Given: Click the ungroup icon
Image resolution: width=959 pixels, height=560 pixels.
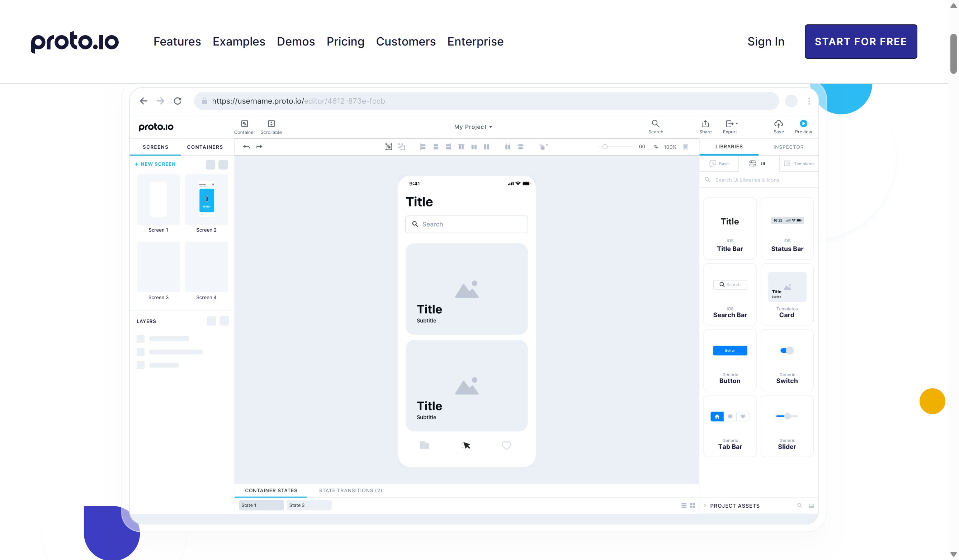Looking at the screenshot, I should coord(401,147).
